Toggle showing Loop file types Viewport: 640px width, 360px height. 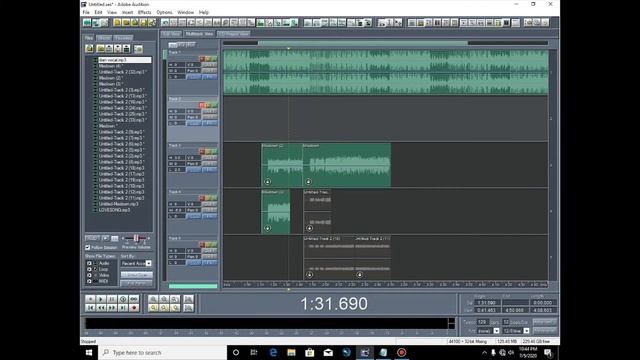click(x=89, y=269)
